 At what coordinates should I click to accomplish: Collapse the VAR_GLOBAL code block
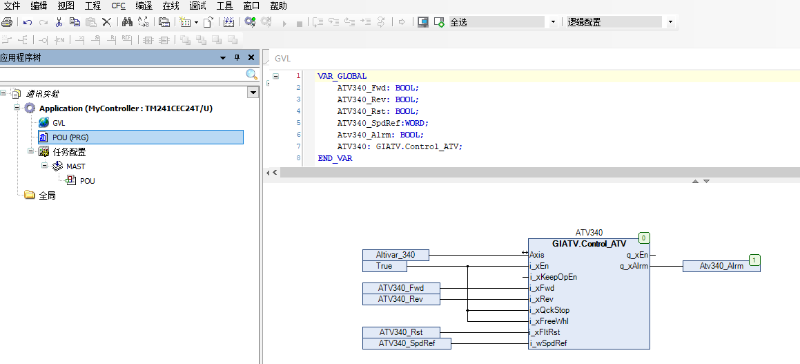tap(276, 76)
